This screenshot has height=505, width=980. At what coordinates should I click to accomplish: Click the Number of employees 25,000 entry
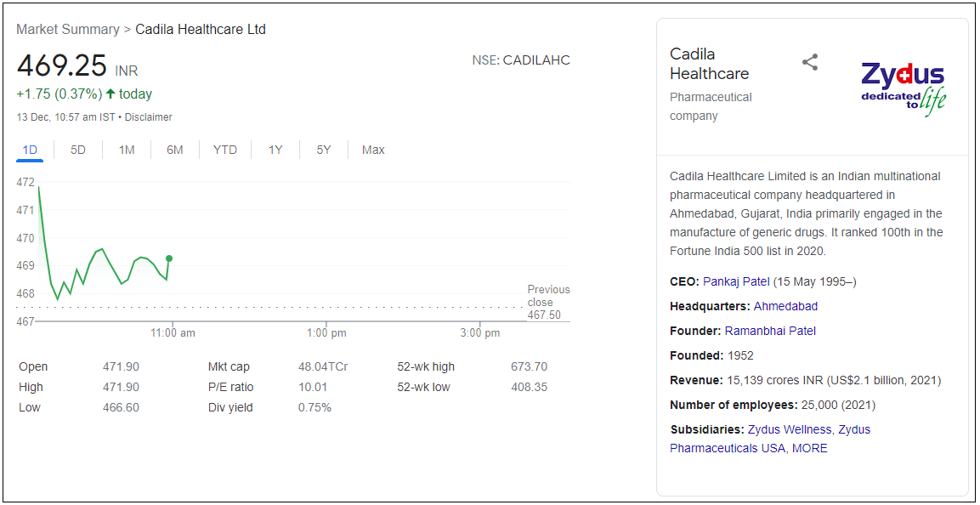773,405
